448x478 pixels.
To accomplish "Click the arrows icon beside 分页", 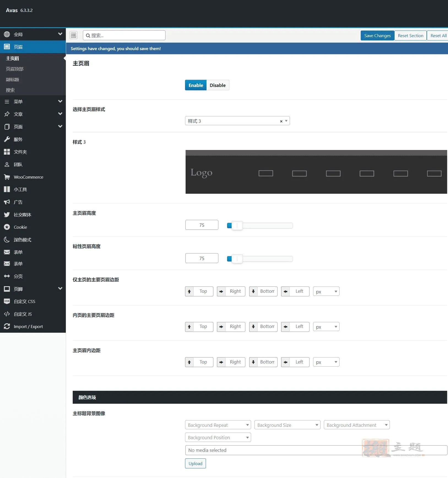I will coord(7,276).
